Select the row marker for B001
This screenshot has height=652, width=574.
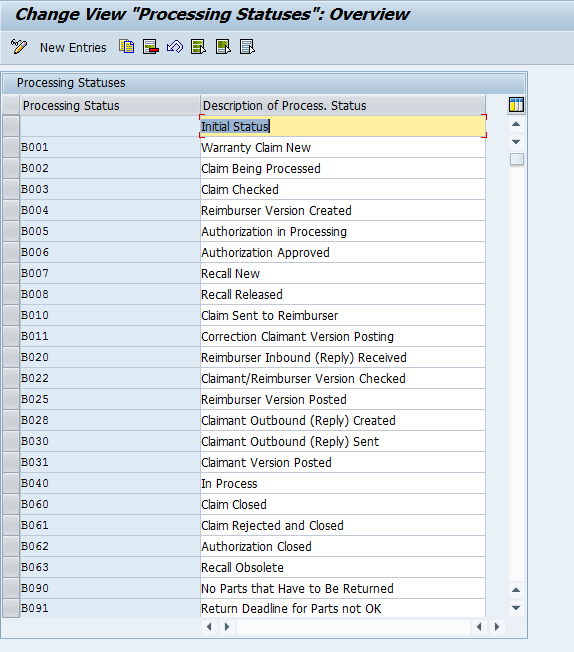[11, 147]
